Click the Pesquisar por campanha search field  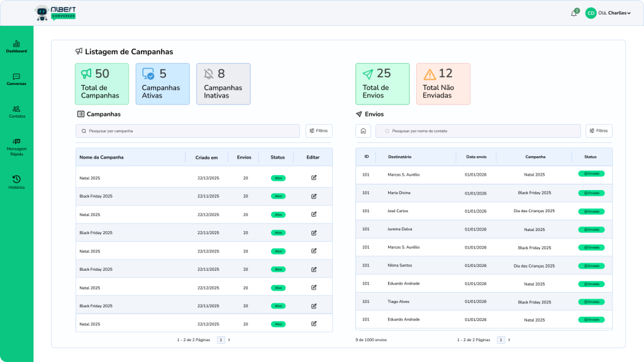[x=187, y=131]
